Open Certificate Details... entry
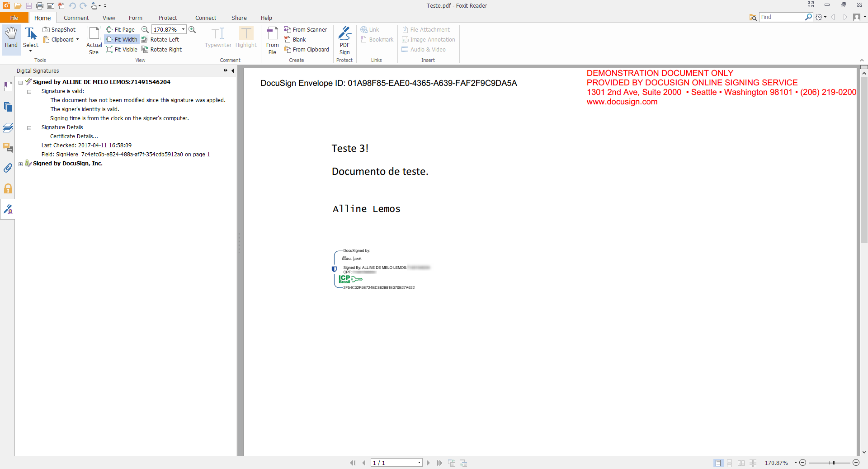The height and width of the screenshot is (469, 868). [x=74, y=136]
